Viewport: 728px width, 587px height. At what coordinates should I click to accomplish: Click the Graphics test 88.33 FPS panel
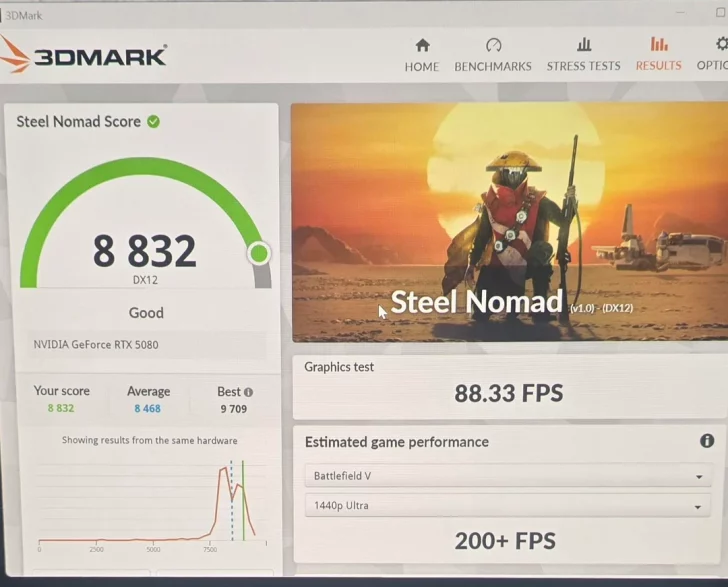click(x=510, y=387)
